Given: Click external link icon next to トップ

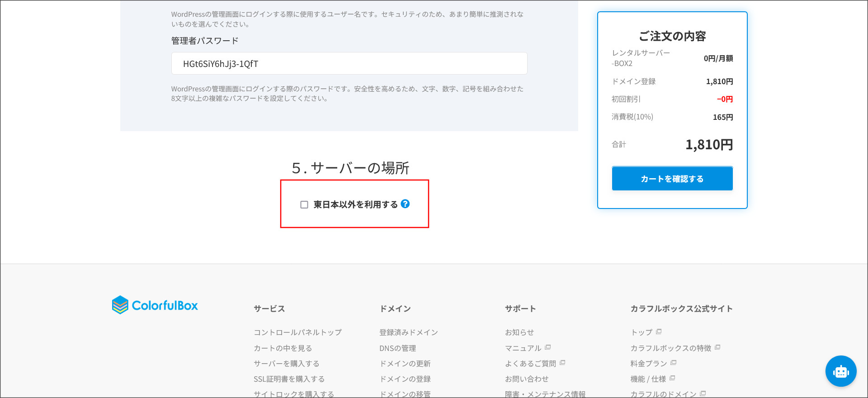Looking at the screenshot, I should click(x=659, y=332).
